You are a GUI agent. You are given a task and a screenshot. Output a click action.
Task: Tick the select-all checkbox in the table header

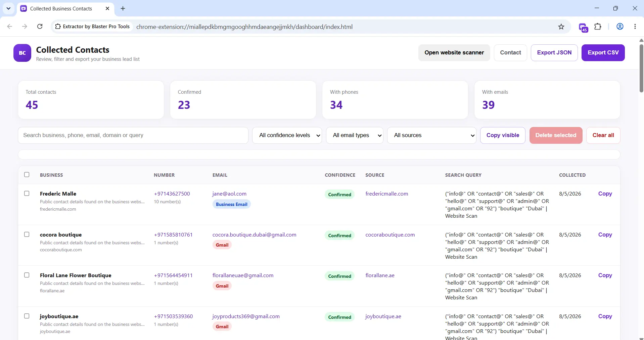pos(27,175)
